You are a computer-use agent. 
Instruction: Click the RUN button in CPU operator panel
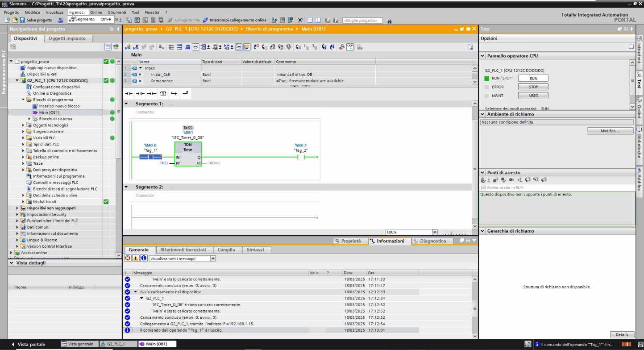(x=533, y=78)
